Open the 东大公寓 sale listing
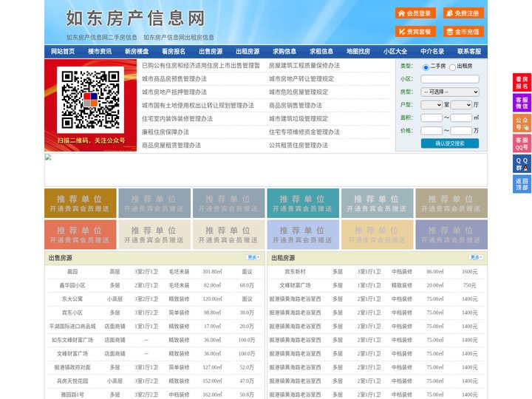 (x=72, y=299)
